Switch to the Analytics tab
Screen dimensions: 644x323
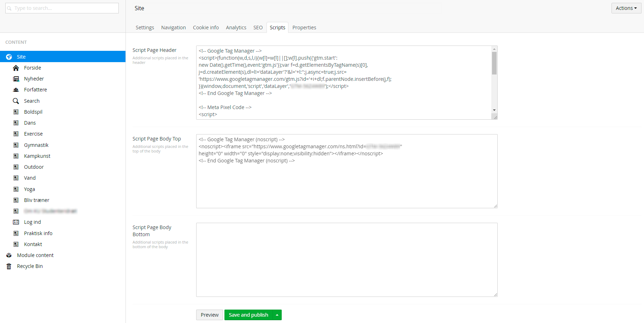pyautogui.click(x=236, y=28)
